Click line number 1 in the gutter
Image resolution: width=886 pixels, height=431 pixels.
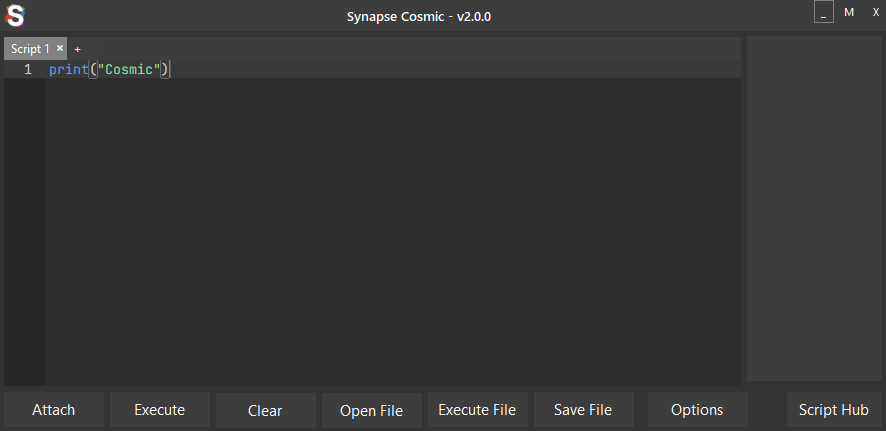[x=28, y=70]
